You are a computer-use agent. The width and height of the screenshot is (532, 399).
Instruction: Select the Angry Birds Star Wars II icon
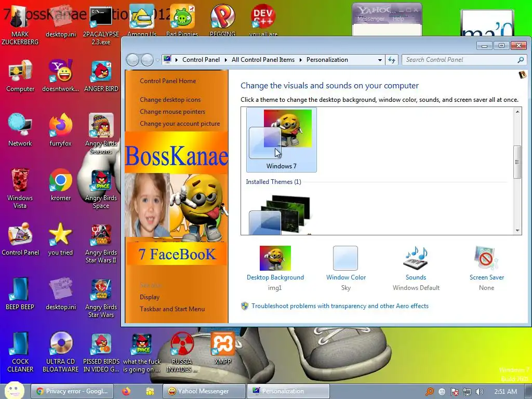click(101, 243)
